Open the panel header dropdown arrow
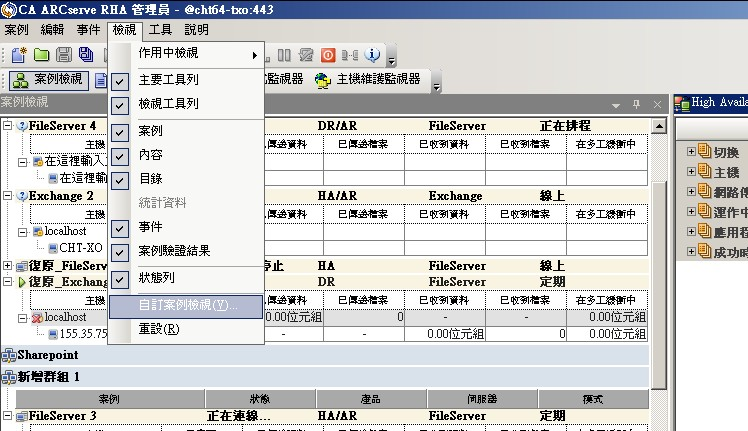The height and width of the screenshot is (431, 748). tap(616, 105)
